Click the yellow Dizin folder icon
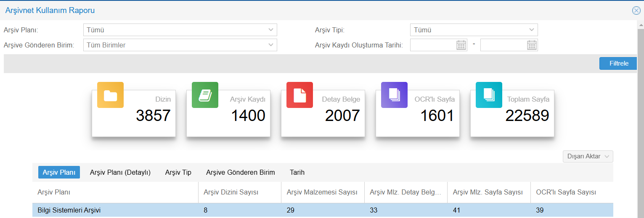 [110, 95]
